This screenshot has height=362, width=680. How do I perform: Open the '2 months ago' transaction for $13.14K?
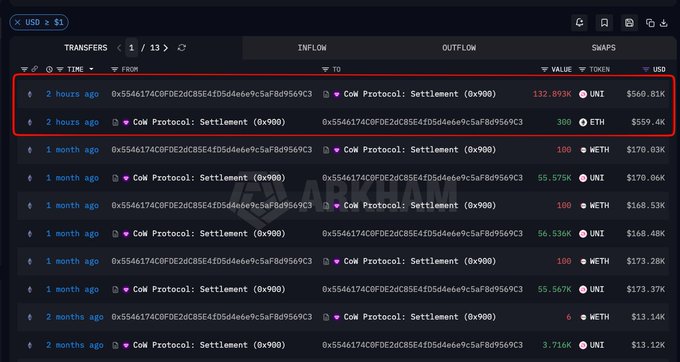click(x=75, y=317)
